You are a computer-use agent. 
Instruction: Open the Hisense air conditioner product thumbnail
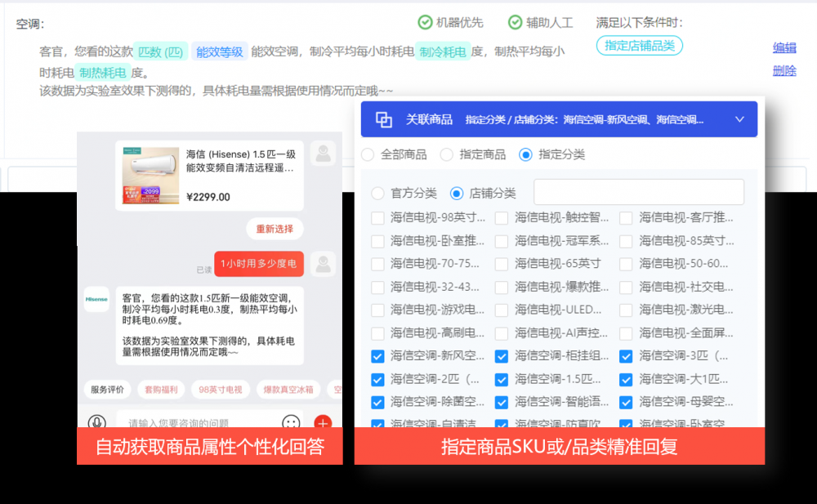click(150, 175)
